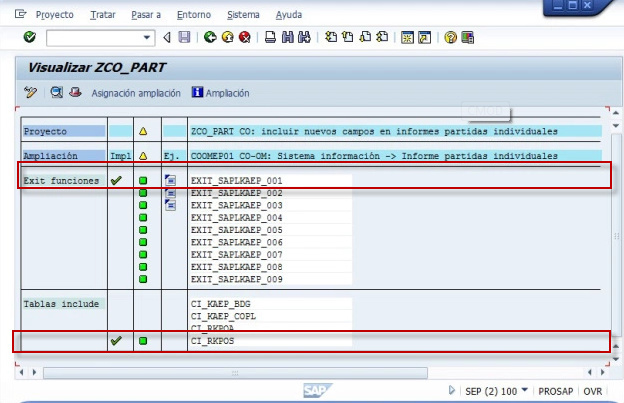The height and width of the screenshot is (403, 624).
Task: Toggle the OVR insert mode indicator
Action: (x=593, y=391)
